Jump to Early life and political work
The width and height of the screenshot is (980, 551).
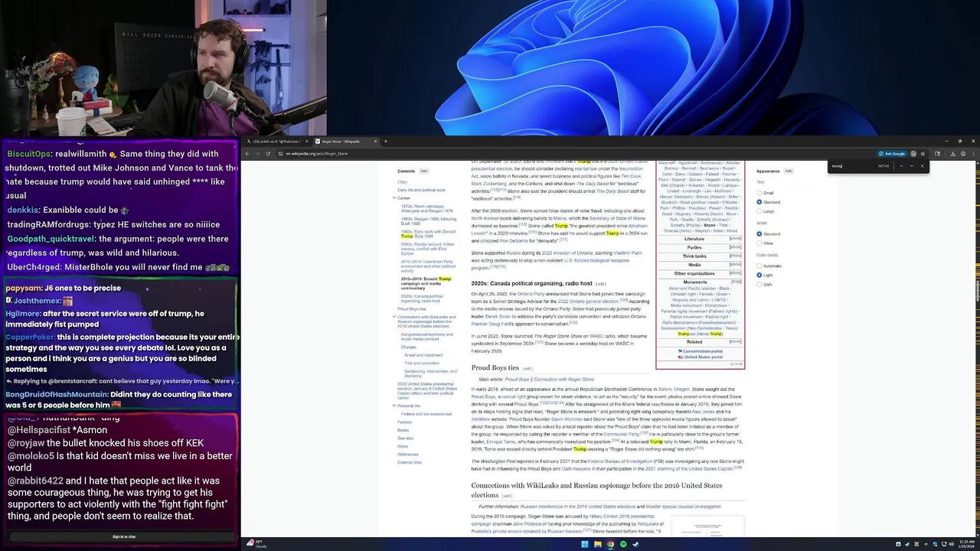(421, 190)
